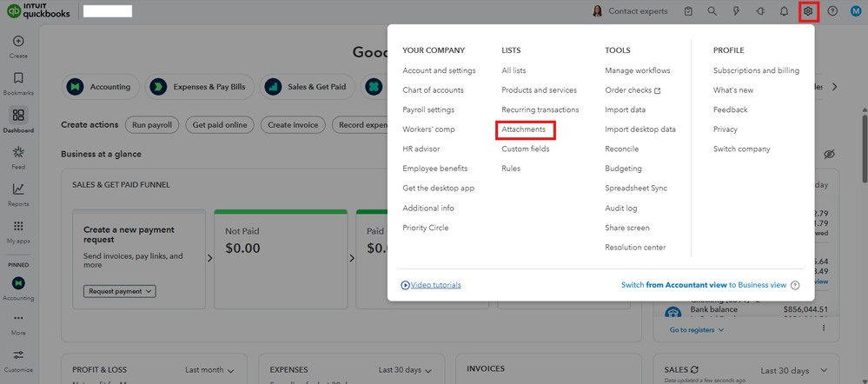Open the Help question mark icon

pos(832,11)
